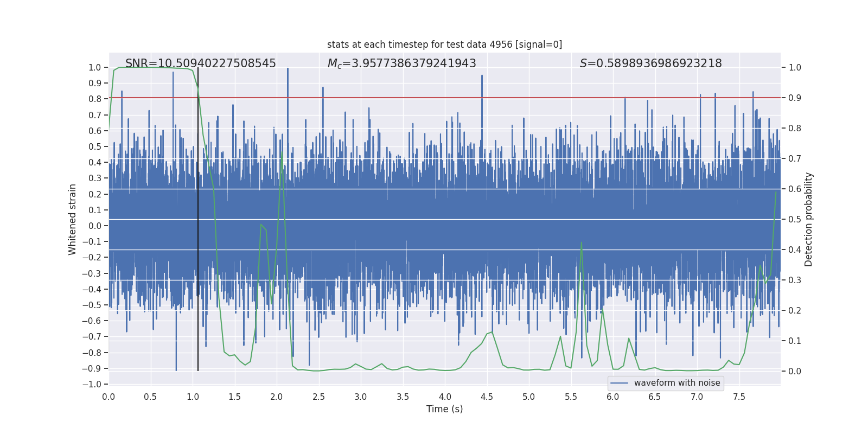The width and height of the screenshot is (868, 434).
Task: Click the −1.0 tick on left strain axis
Action: tap(92, 384)
